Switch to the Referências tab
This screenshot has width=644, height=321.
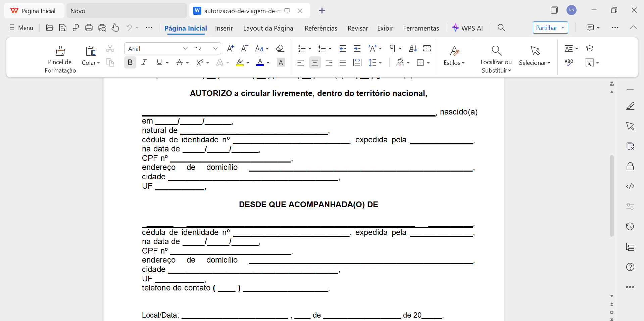(321, 28)
